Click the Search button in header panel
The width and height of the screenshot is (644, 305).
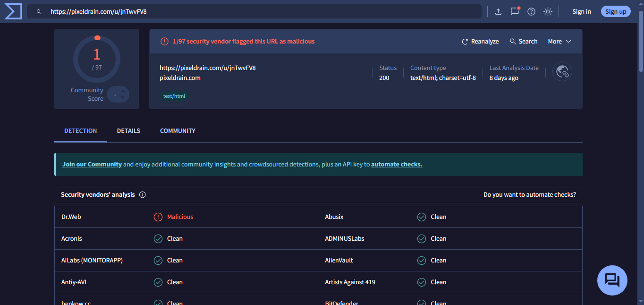point(524,42)
